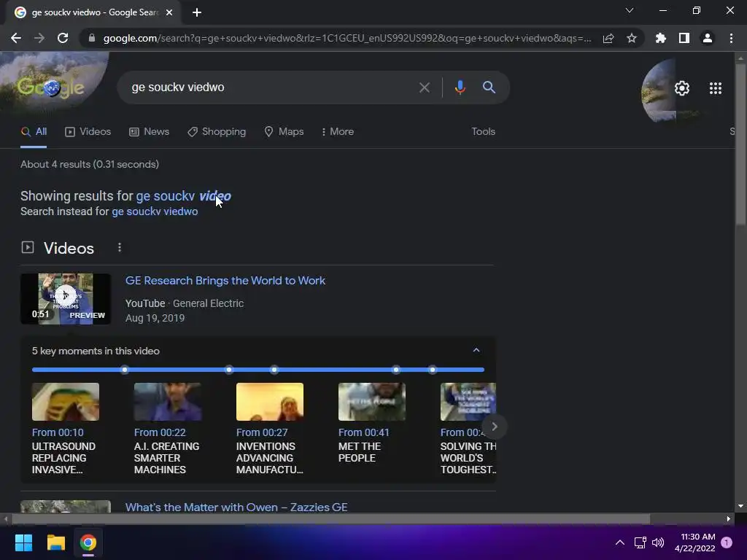Show next key moments with arrow
Image resolution: width=747 pixels, height=560 pixels.
pos(494,427)
